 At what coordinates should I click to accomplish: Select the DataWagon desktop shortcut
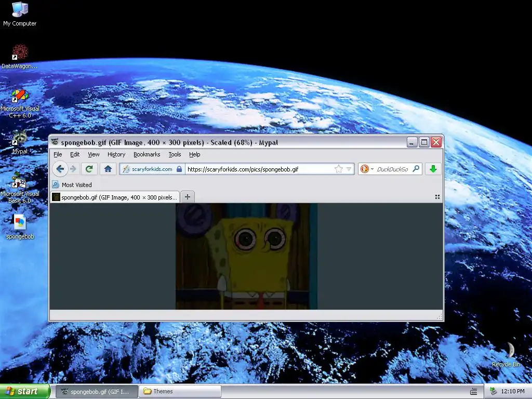coord(20,57)
